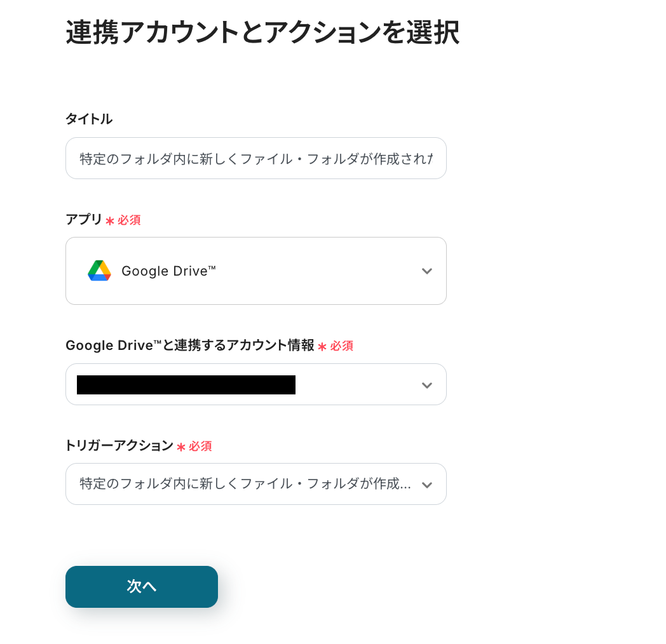The width and height of the screenshot is (666, 644).
Task: Click the chevron arrow in the トリガーアクション dropdown
Action: click(427, 485)
